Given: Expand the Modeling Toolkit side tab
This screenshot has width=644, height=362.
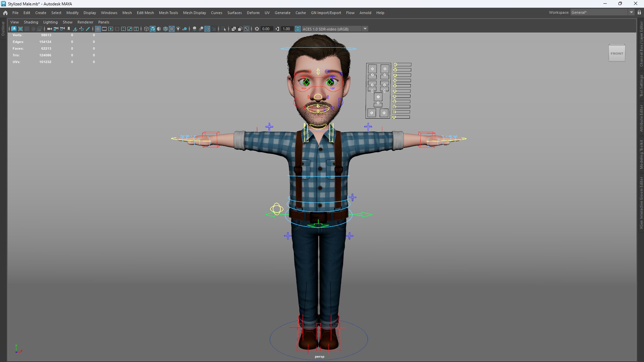Looking at the screenshot, I should 641,154.
